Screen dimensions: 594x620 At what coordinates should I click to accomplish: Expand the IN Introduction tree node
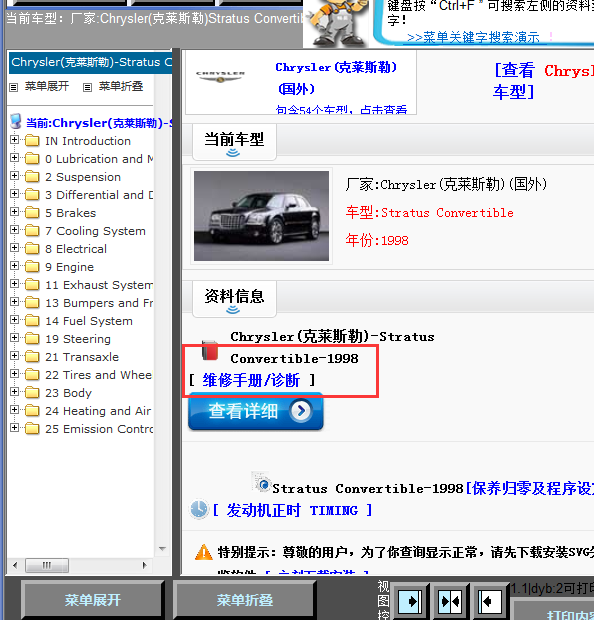[x=14, y=140]
